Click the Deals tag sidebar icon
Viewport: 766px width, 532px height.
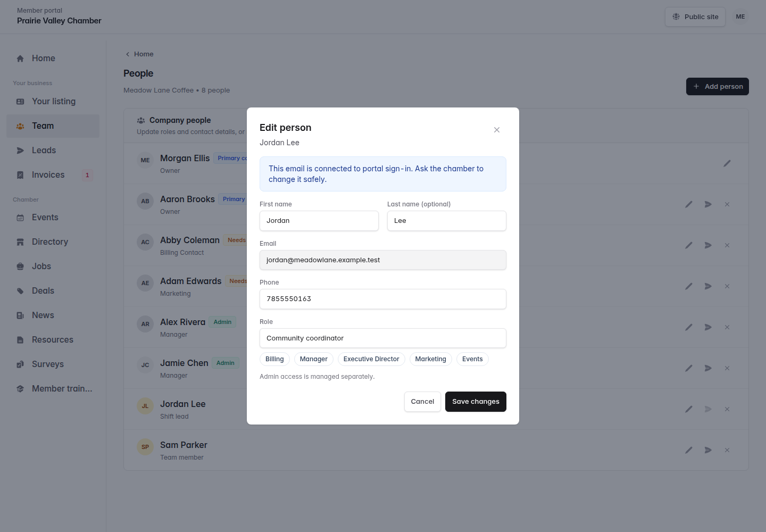pyautogui.click(x=20, y=291)
